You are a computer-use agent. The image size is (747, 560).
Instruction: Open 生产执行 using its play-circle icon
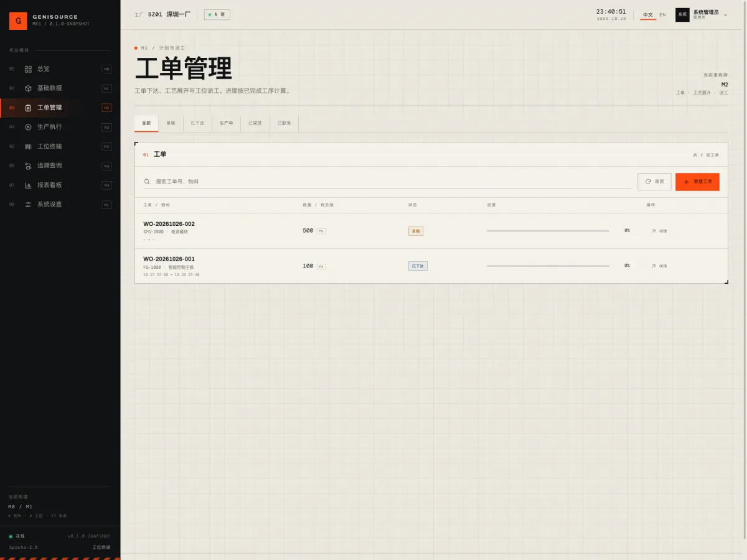click(x=28, y=127)
